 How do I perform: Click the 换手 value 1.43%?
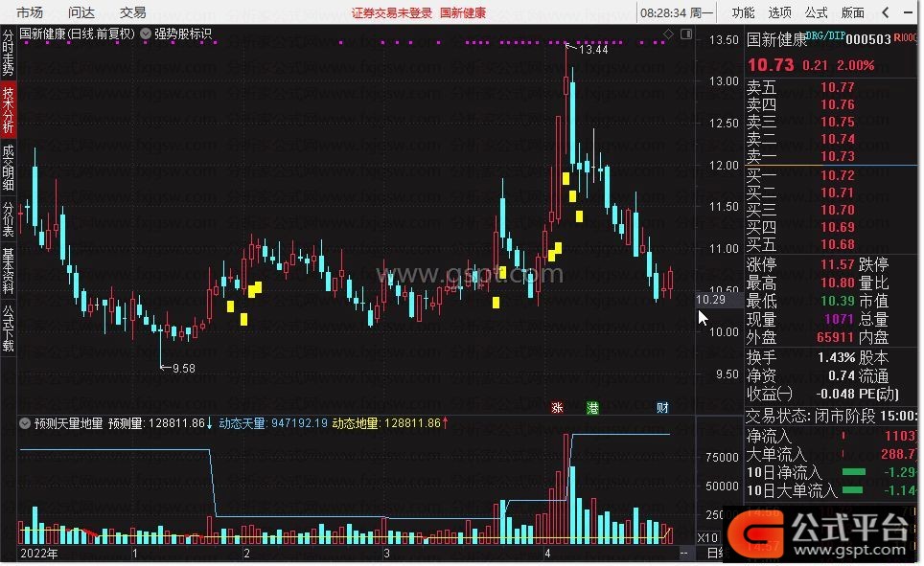(836, 357)
